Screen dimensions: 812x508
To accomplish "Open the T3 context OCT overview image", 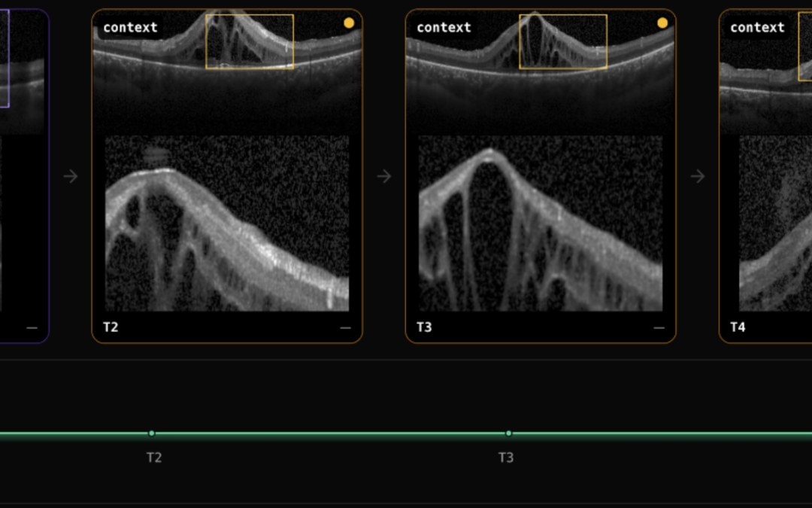I will click(541, 71).
